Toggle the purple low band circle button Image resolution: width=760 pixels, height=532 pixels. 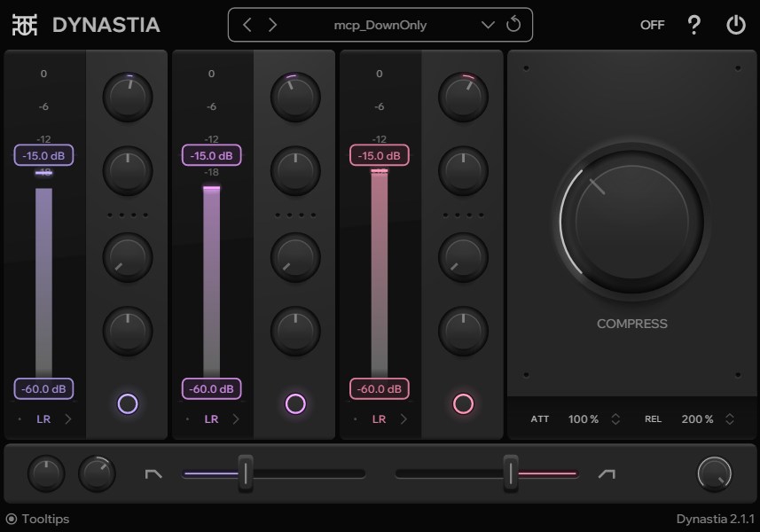[x=128, y=404]
